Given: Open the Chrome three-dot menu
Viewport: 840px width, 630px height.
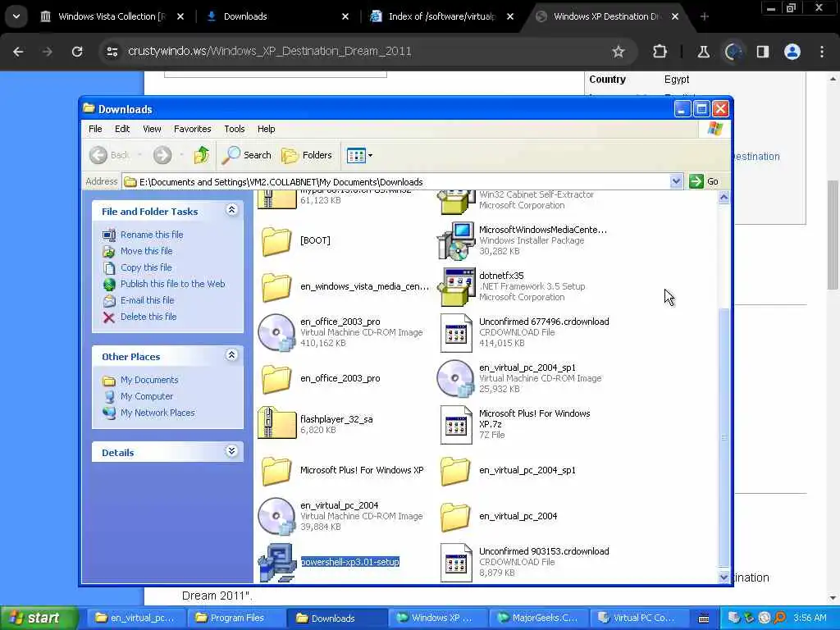Looking at the screenshot, I should coord(822,52).
